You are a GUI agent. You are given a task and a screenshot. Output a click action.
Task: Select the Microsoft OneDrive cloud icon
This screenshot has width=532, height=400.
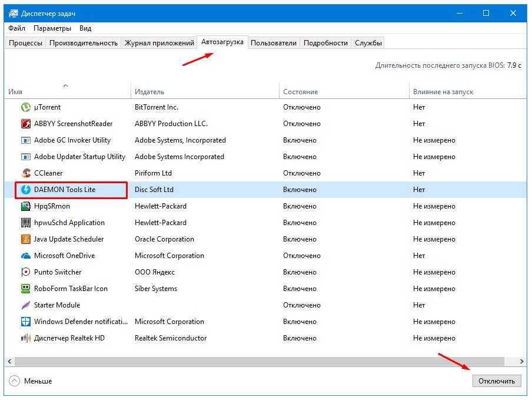pyautogui.click(x=26, y=256)
